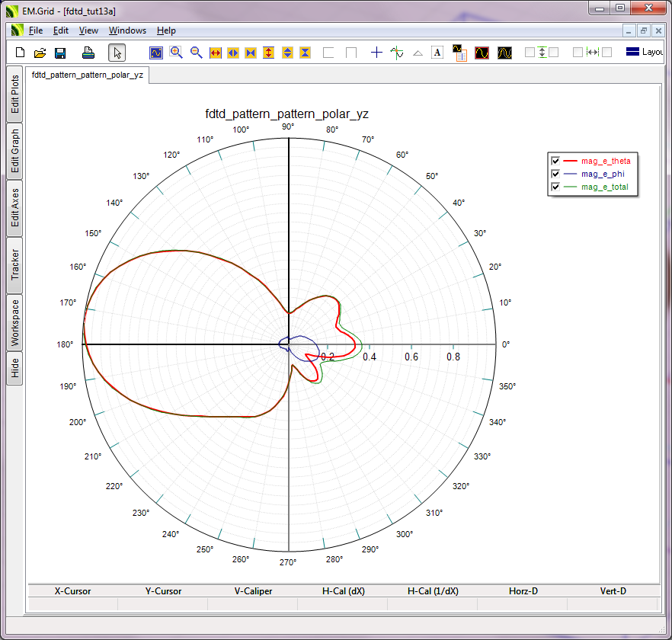Select the arrow pointer tool
The image size is (672, 640).
click(117, 53)
